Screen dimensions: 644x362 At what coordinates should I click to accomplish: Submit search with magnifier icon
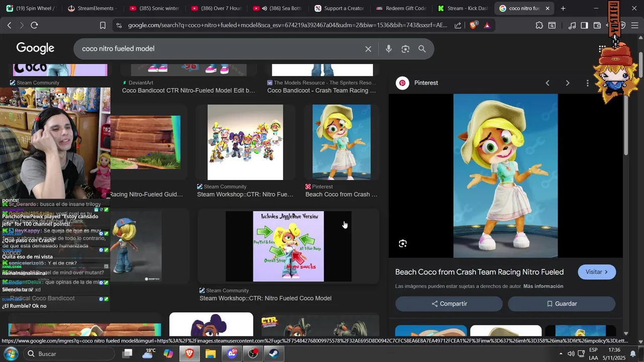click(x=422, y=49)
